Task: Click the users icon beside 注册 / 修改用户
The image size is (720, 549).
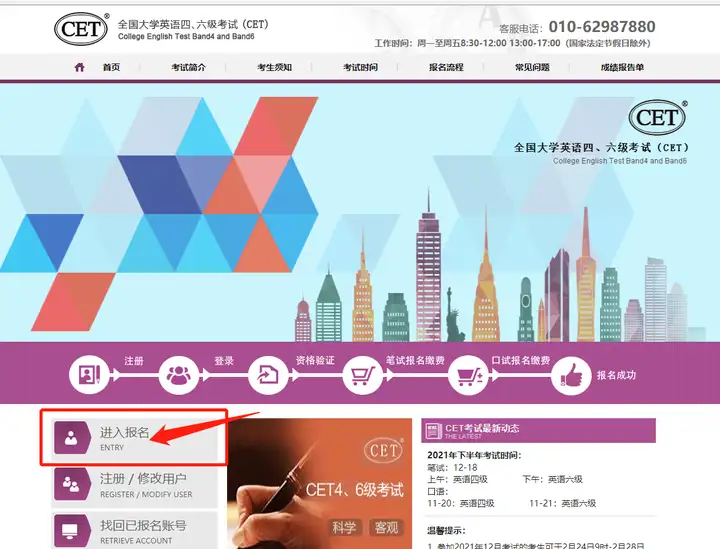Action: click(72, 484)
